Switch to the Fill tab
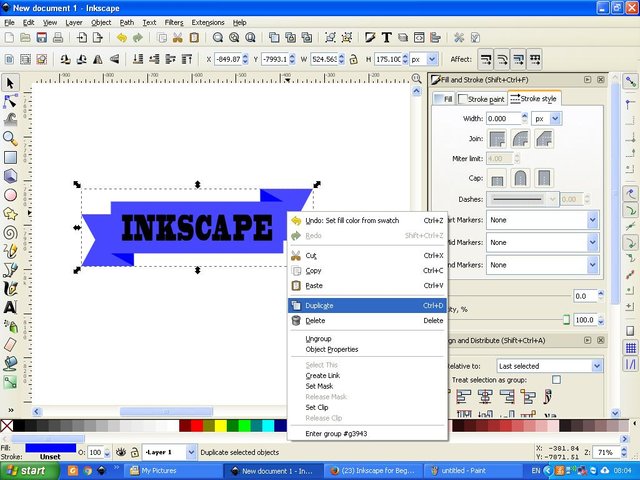The height and width of the screenshot is (480, 640). pyautogui.click(x=444, y=99)
